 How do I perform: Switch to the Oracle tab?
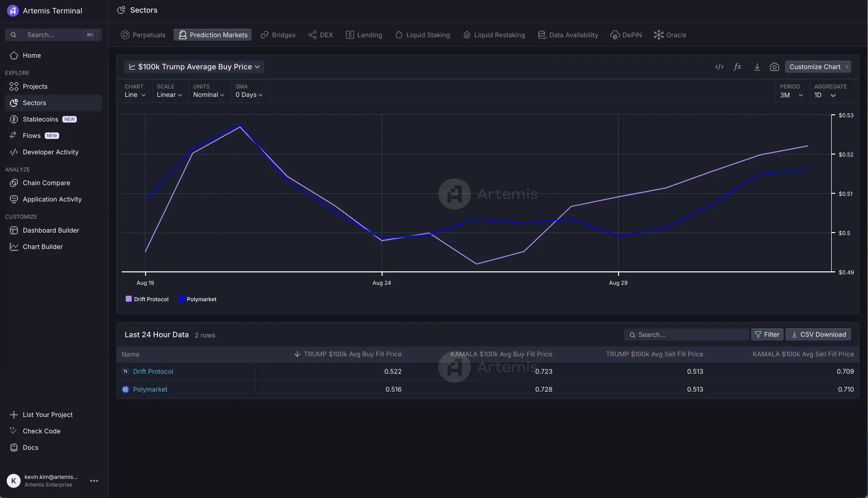[670, 35]
